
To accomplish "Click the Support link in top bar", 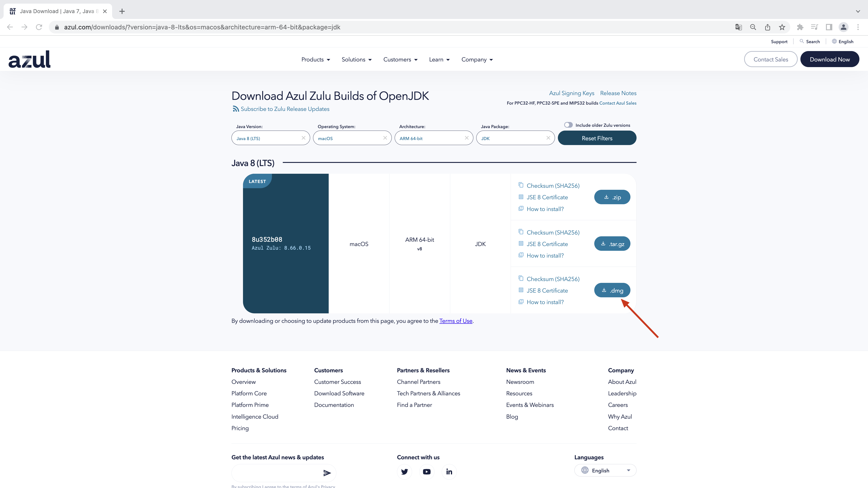I will [x=779, y=41].
